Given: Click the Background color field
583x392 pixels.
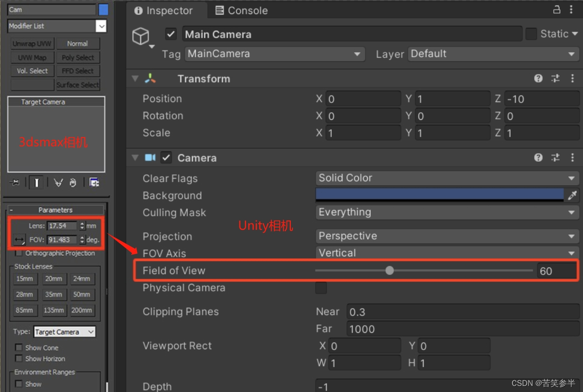Looking at the screenshot, I should click(x=439, y=195).
